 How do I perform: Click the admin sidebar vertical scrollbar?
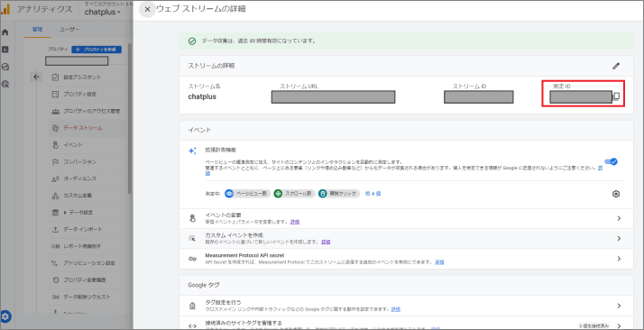[x=129, y=119]
